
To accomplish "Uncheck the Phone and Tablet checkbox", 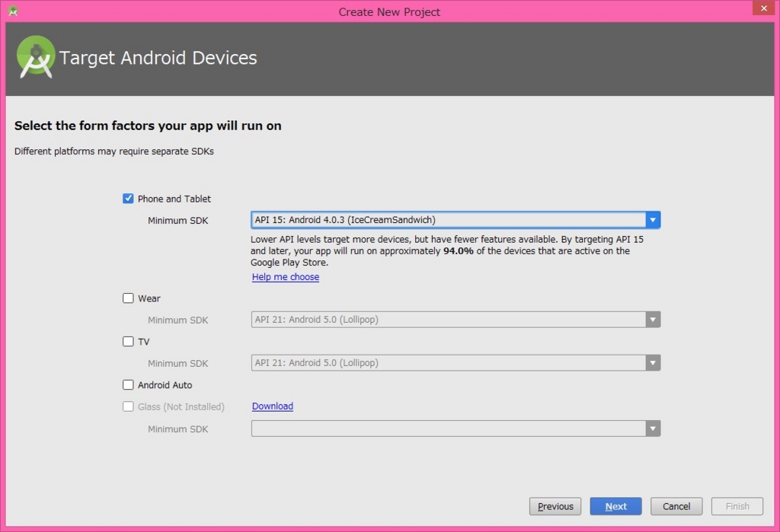I will point(128,199).
